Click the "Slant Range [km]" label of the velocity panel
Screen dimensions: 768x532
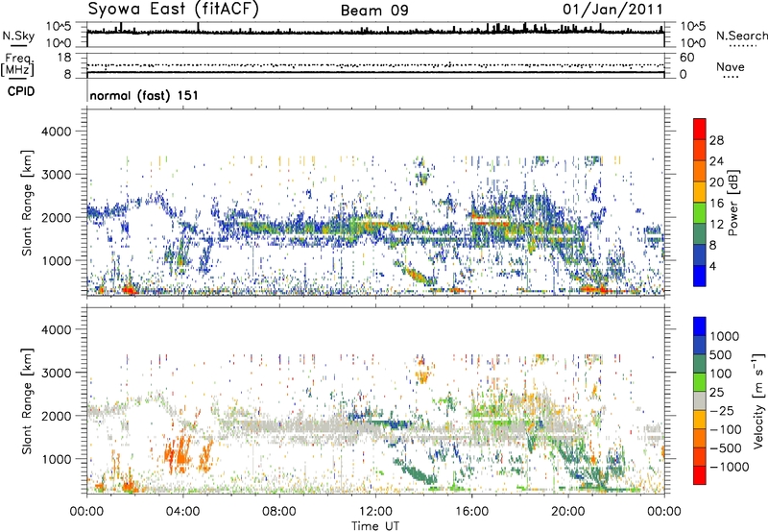click(x=27, y=400)
